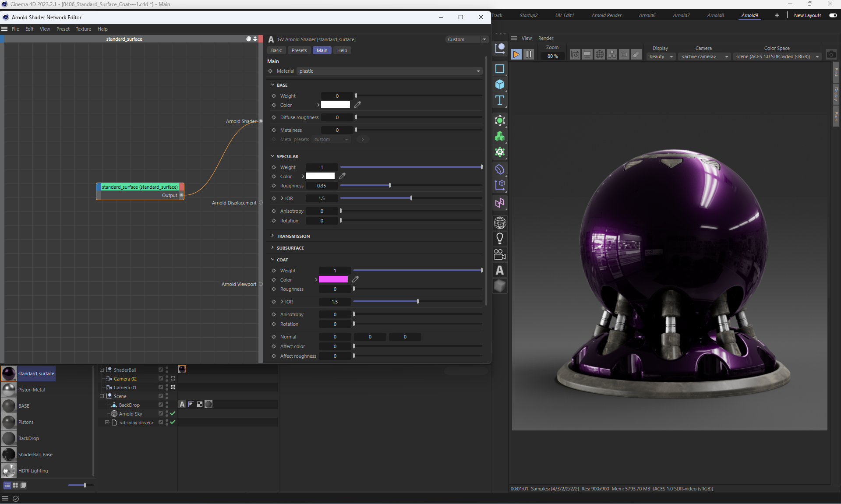Toggle the Arnold Sky enabled checkmark
This screenshot has width=841, height=504.
coord(173,414)
